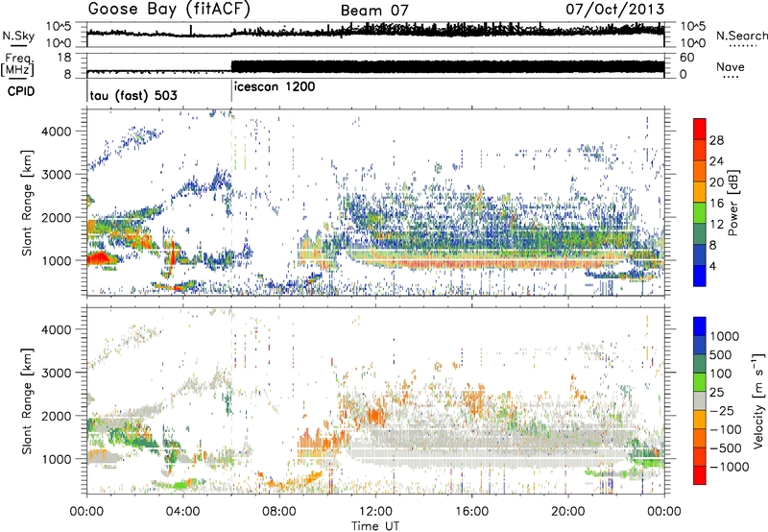
Task: Click the 'Slant Range [km]' label of the power panel
Action: click(27, 204)
